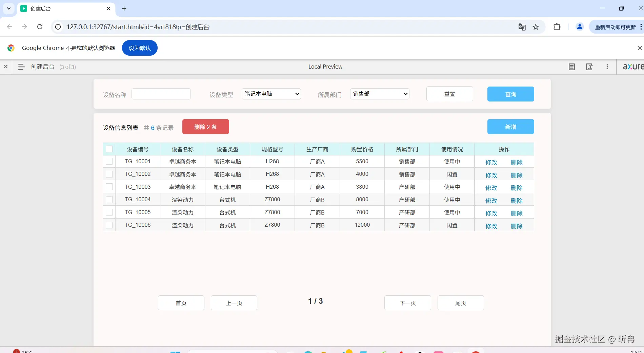This screenshot has height=353, width=644.
Task: Click 修改 for device TG_10005
Action: tap(491, 213)
